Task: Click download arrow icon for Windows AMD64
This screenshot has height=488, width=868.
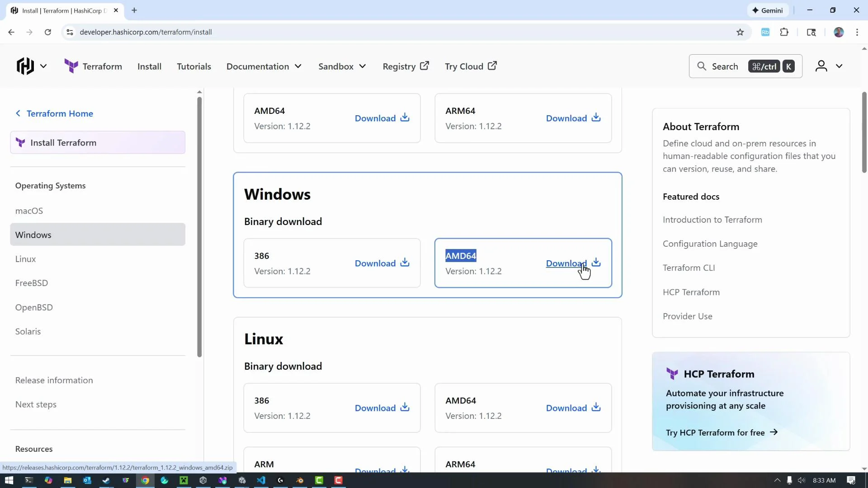Action: click(x=596, y=262)
